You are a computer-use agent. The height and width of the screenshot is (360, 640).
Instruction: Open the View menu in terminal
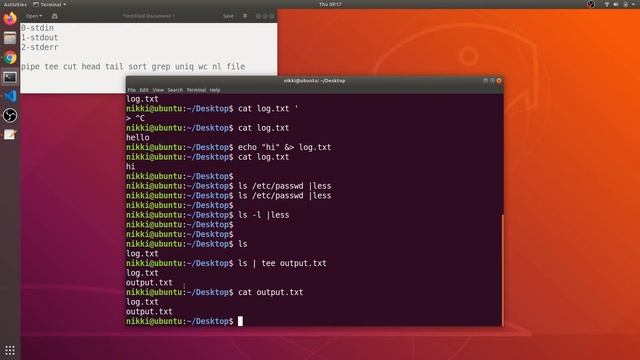click(x=158, y=90)
